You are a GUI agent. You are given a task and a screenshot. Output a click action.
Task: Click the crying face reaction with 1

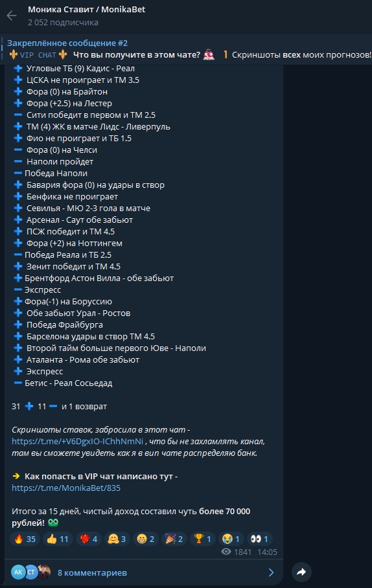coord(231,539)
